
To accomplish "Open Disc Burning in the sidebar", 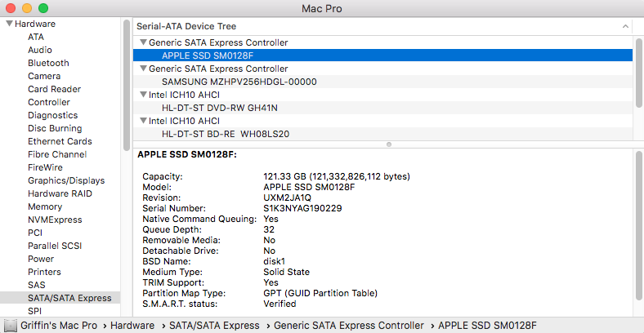I will tap(55, 128).
